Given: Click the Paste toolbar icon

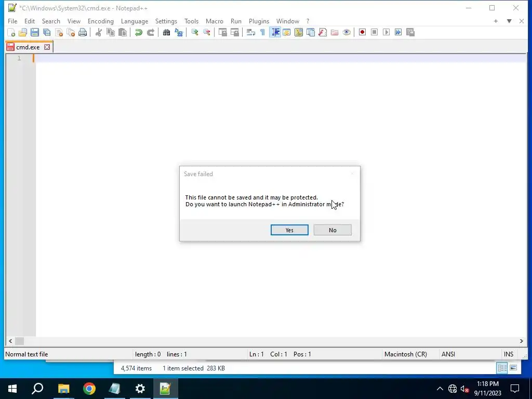Looking at the screenshot, I should pos(123,32).
